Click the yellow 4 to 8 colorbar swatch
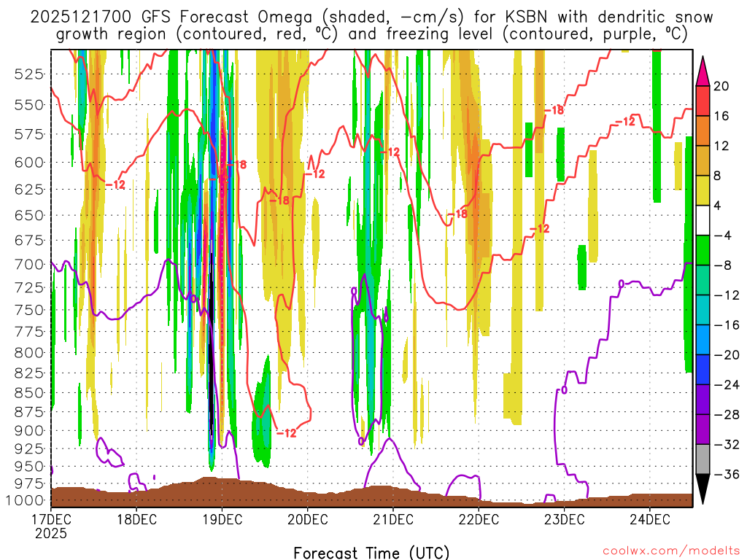This screenshot has width=747, height=560. [703, 190]
